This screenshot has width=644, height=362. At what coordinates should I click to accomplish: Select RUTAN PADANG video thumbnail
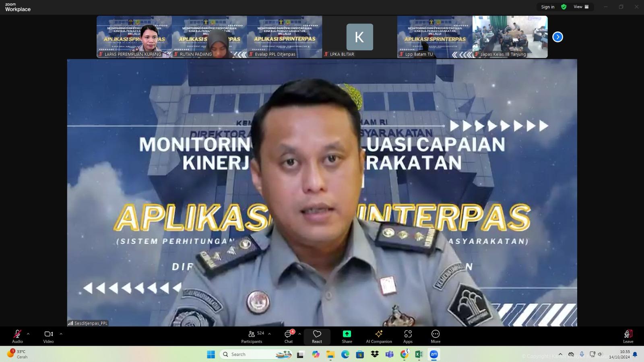tap(209, 37)
